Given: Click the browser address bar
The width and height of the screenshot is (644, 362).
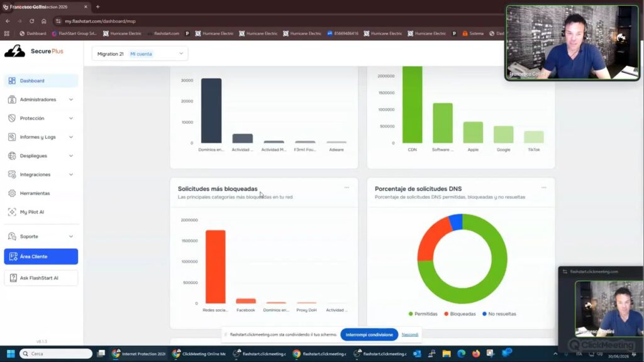Looking at the screenshot, I should (x=279, y=21).
